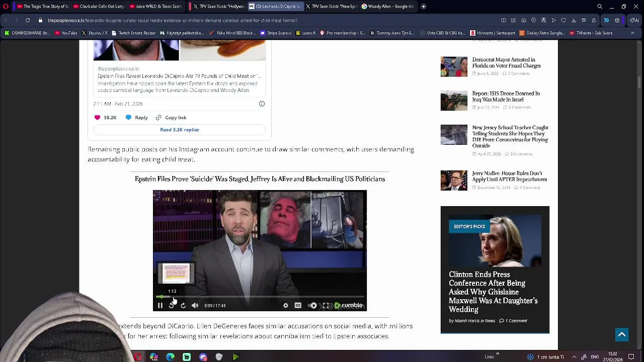Open OGMIKEDIMANE bookmark

click(27, 33)
